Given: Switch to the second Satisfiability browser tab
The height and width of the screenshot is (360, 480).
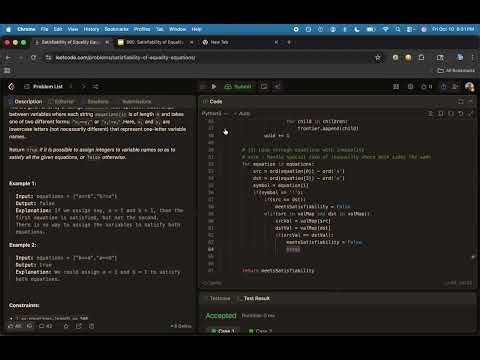Looking at the screenshot, I should (x=155, y=42).
